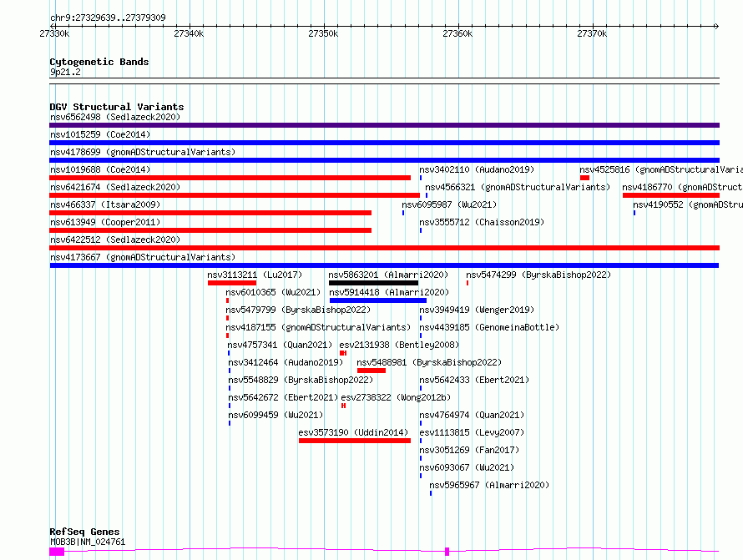Open nsv5479799 (ByrskaBishop2022) label

pyautogui.click(x=298, y=310)
